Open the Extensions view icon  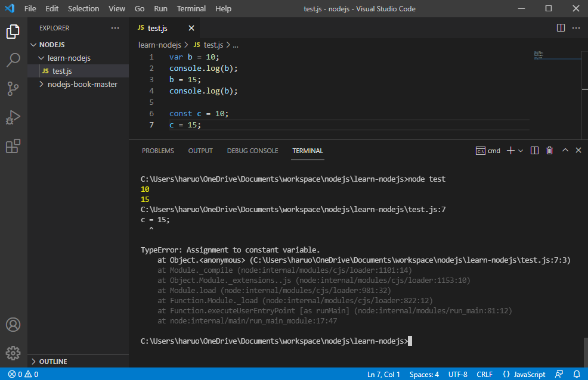tap(13, 146)
